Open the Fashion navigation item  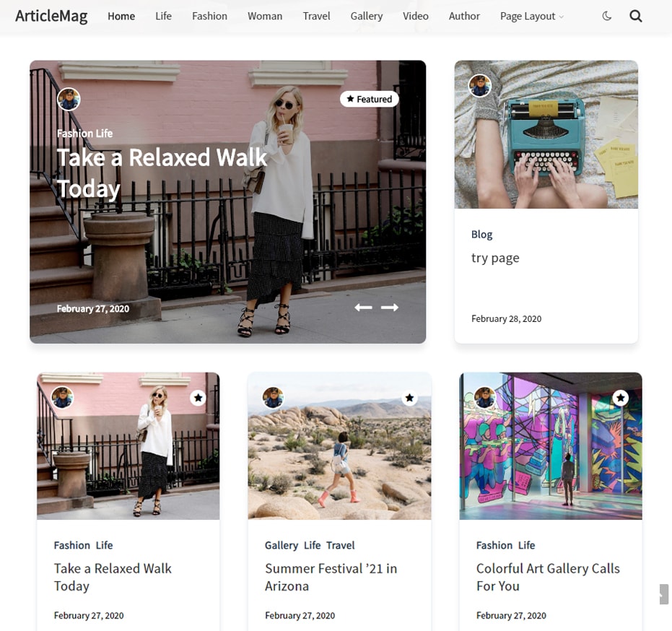coord(209,17)
